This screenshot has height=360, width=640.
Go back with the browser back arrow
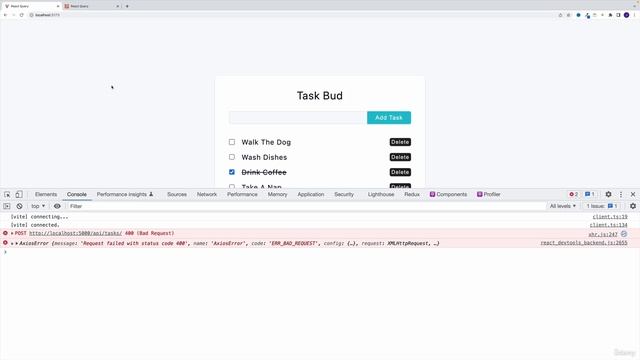(x=5, y=15)
